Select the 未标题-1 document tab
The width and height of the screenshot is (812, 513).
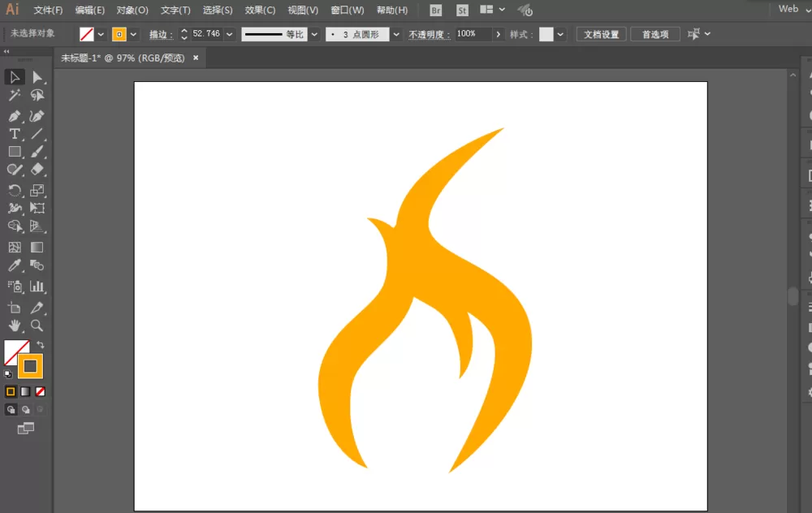coord(123,58)
